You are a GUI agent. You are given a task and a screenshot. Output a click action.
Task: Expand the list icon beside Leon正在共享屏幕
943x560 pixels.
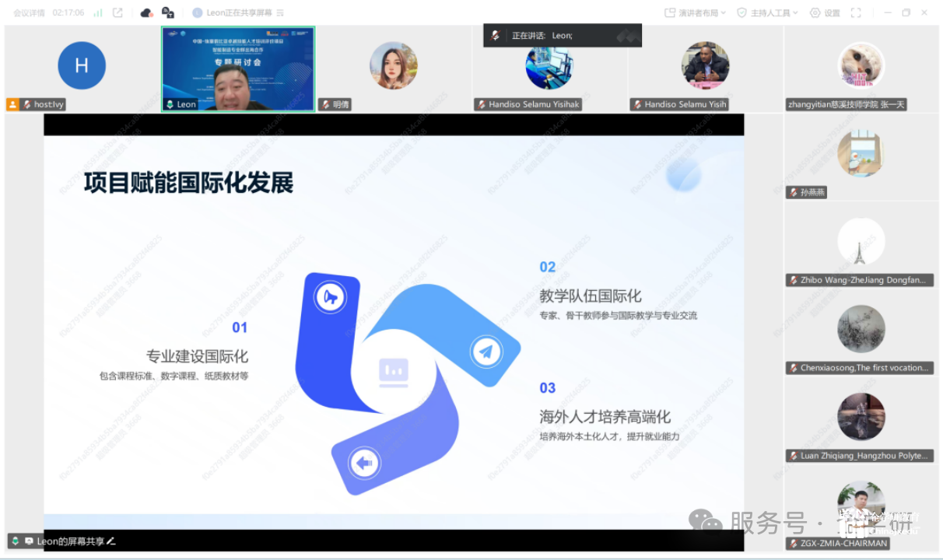pos(280,12)
